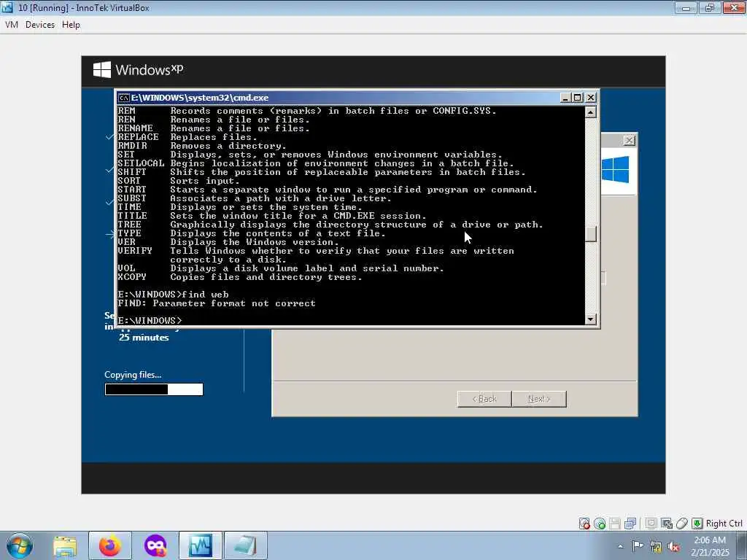Click the TREE command help line
This screenshot has height=560, width=747.
pos(330,225)
